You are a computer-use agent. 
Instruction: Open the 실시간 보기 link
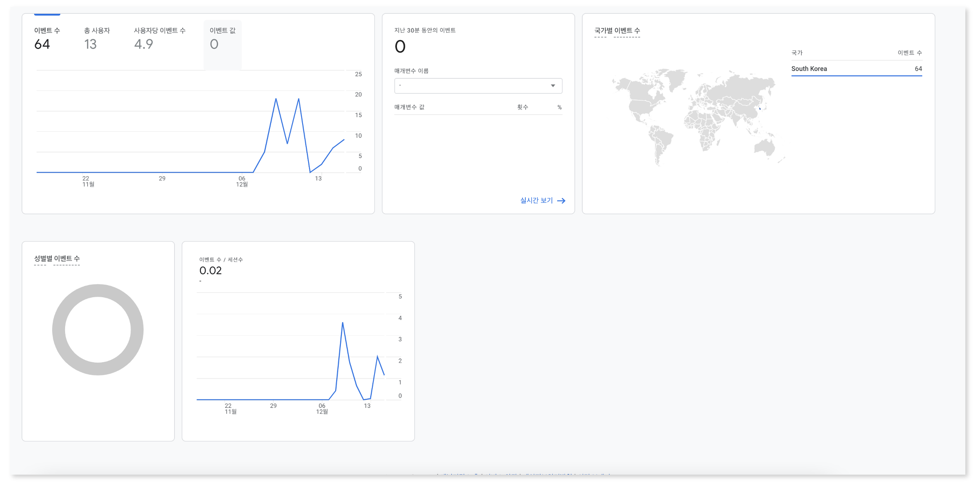tap(536, 201)
